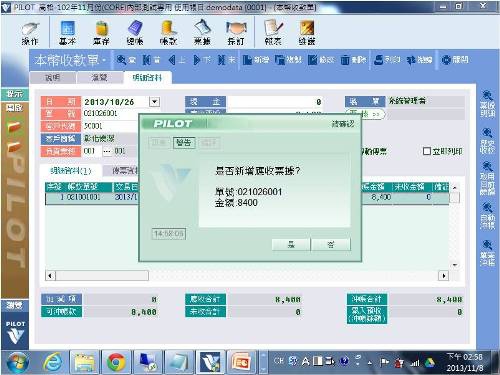Click the 應收合計 value 8,400
This screenshot has width=500, height=375.
[x=265, y=300]
